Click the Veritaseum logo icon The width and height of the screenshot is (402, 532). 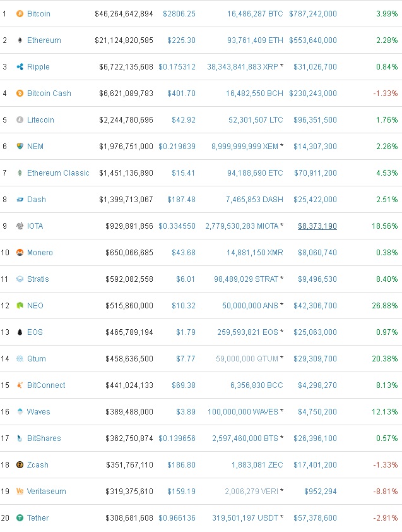[20, 492]
